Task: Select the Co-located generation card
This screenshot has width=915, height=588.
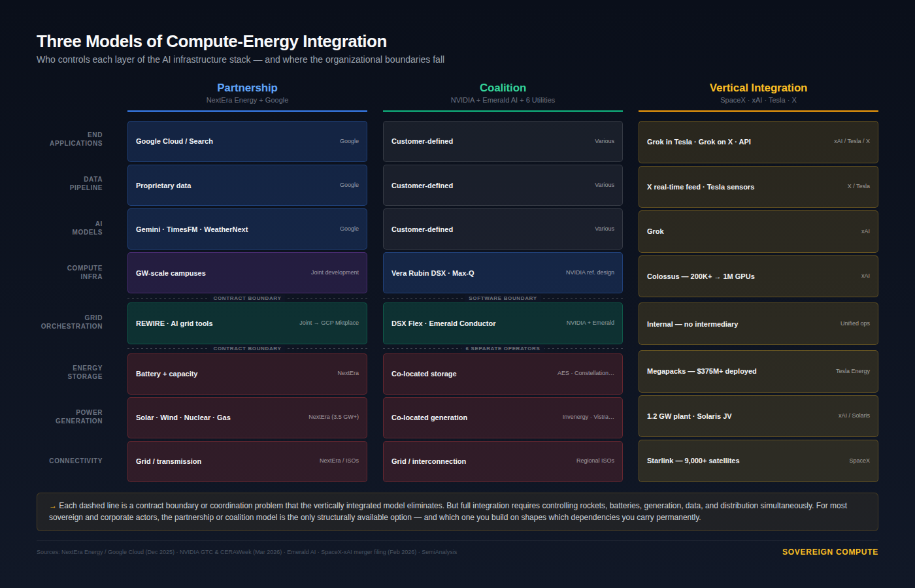Action: (x=503, y=417)
